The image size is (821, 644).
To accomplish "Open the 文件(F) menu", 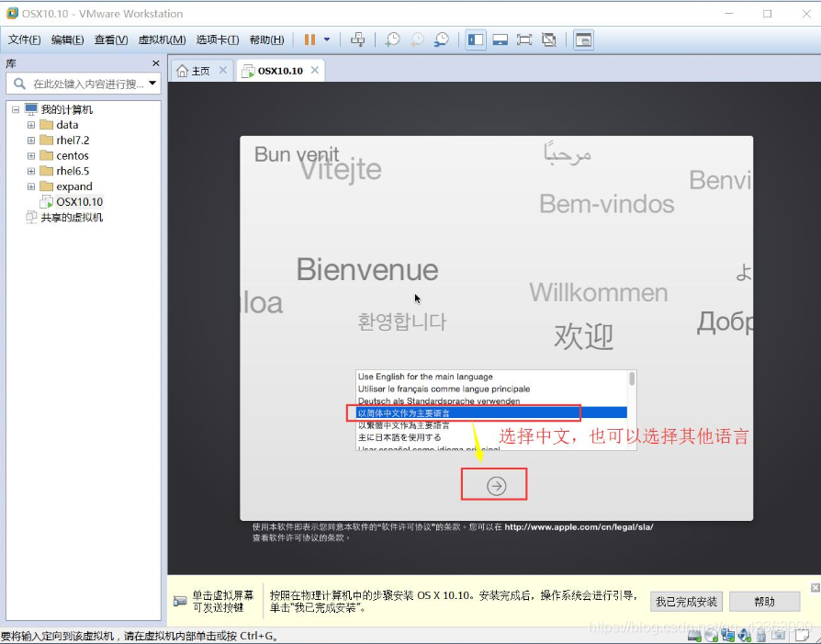I will tap(24, 40).
